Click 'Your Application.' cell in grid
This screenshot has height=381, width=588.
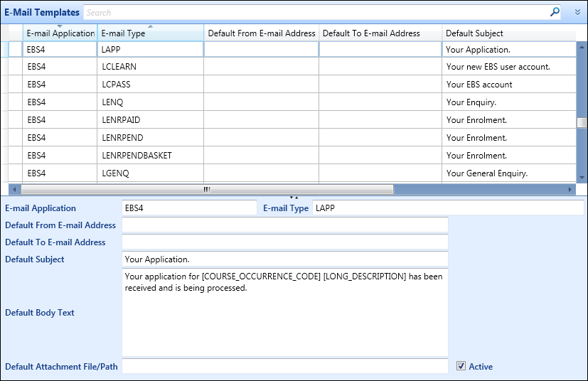tap(509, 50)
